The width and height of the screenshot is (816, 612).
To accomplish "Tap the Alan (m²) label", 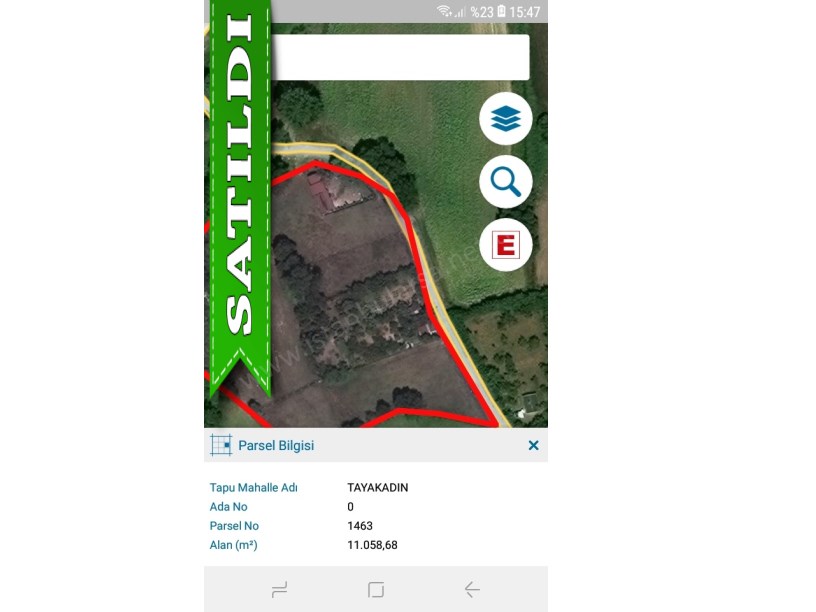I will click(x=234, y=545).
